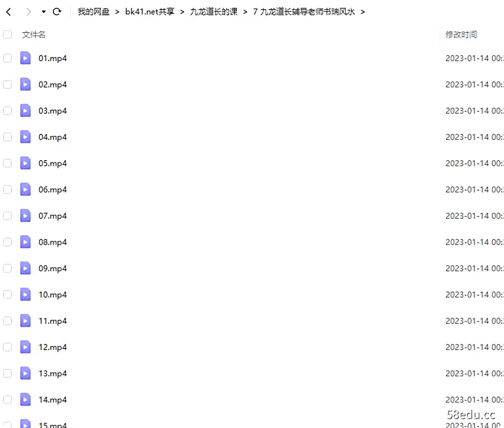Screen dimensions: 504x428
Task: Open the navigation history dropdown arrow
Action: tap(43, 12)
